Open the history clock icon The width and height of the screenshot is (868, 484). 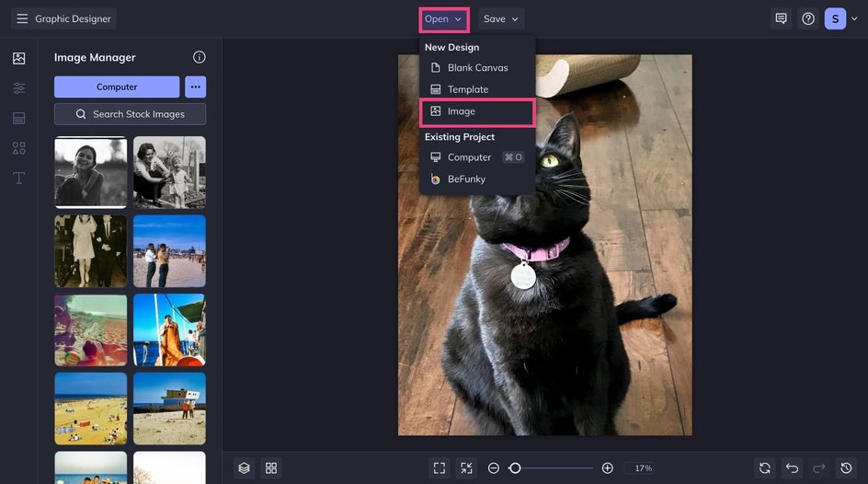click(847, 468)
